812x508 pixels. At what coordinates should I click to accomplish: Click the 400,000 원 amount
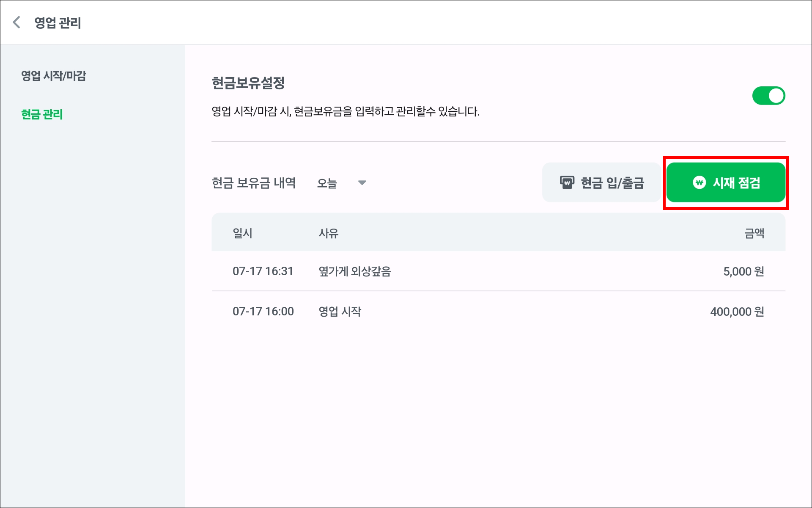[737, 312]
